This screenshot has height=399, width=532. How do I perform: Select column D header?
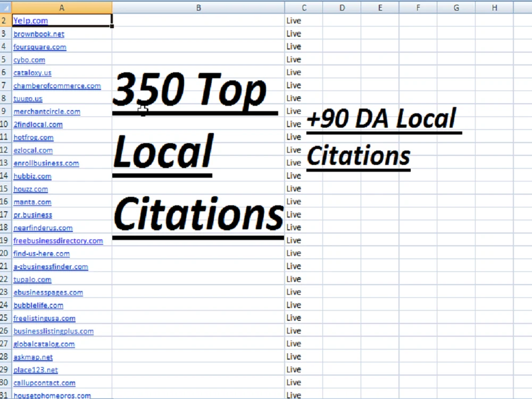coord(342,7)
